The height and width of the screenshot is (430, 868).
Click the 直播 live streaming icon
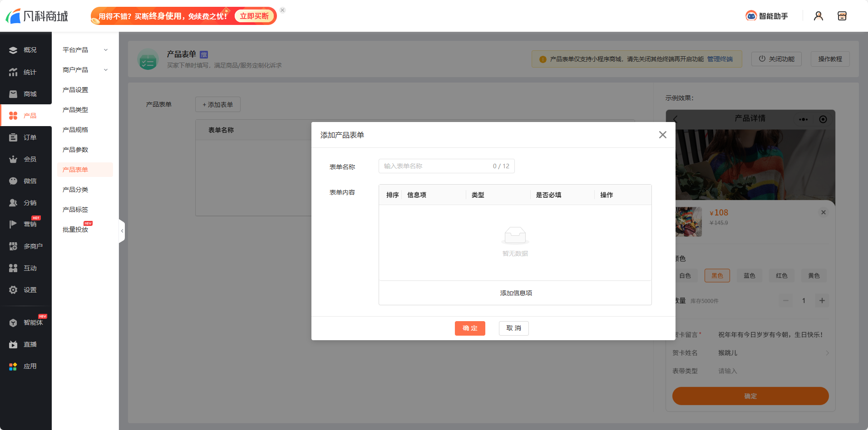(x=26, y=344)
